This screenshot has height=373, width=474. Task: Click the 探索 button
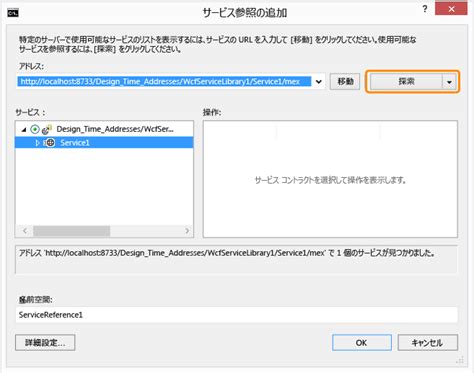pos(406,82)
